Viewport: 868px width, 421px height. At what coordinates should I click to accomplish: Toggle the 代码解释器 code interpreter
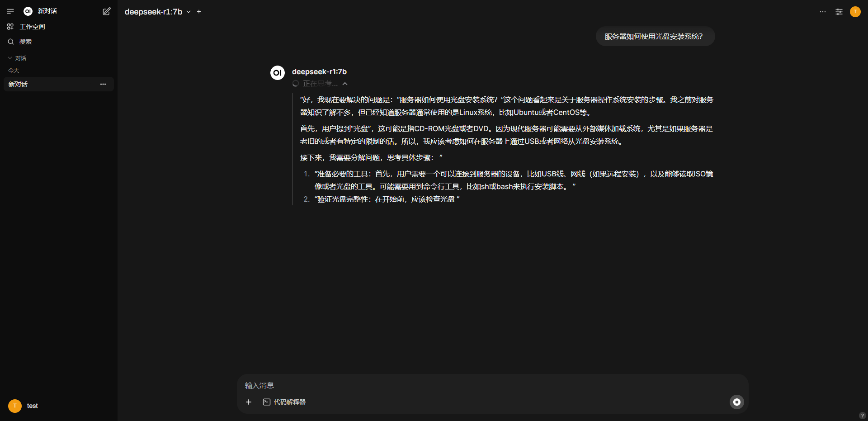click(x=284, y=402)
